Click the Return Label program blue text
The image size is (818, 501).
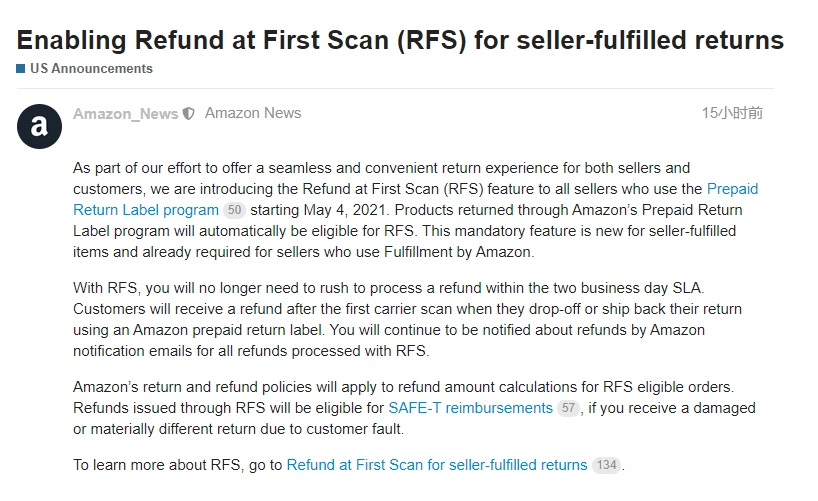tap(146, 210)
